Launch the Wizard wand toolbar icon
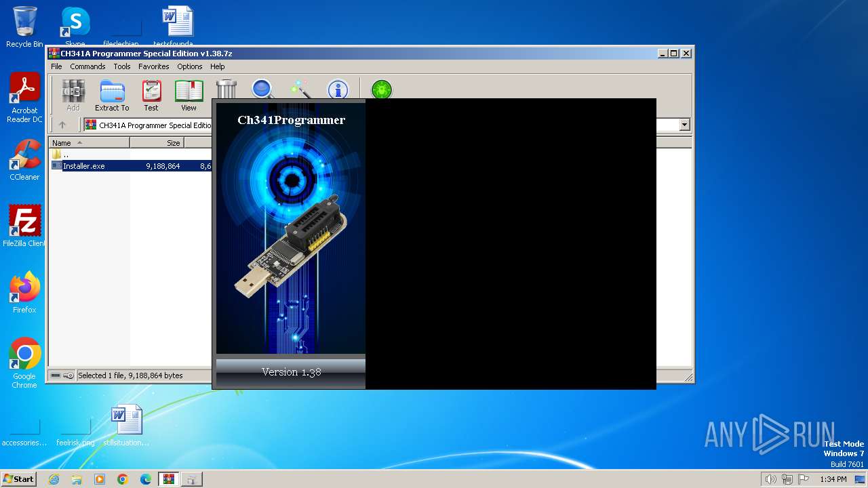 (x=300, y=89)
